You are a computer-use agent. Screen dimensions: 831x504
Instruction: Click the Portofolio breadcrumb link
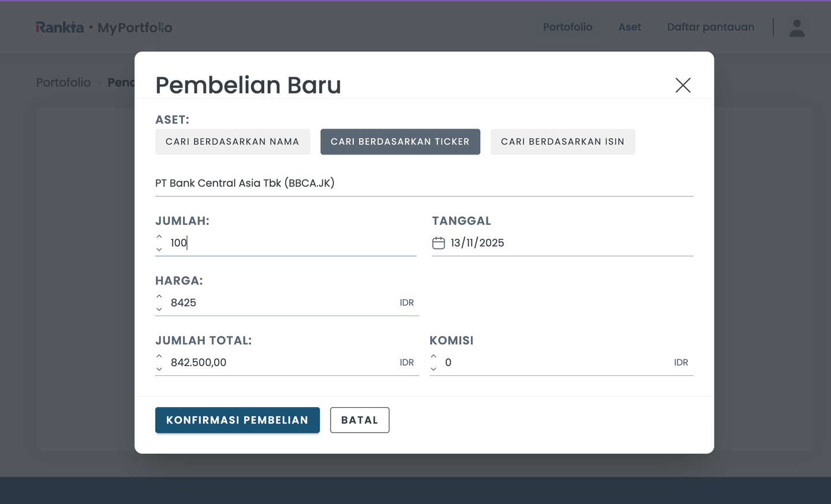[x=63, y=82]
